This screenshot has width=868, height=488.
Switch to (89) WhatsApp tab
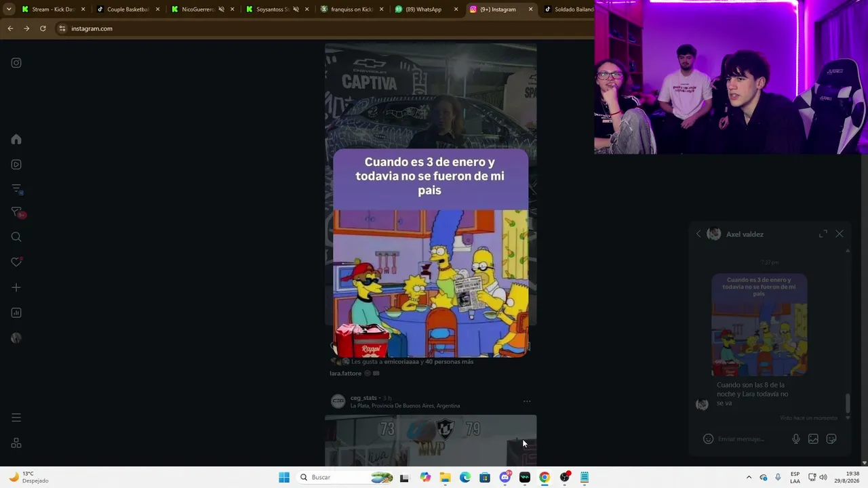pyautogui.click(x=426, y=9)
